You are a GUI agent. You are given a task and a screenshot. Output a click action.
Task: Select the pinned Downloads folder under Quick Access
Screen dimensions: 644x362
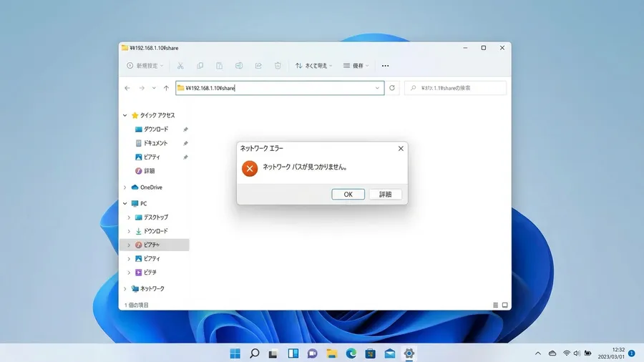pyautogui.click(x=152, y=129)
